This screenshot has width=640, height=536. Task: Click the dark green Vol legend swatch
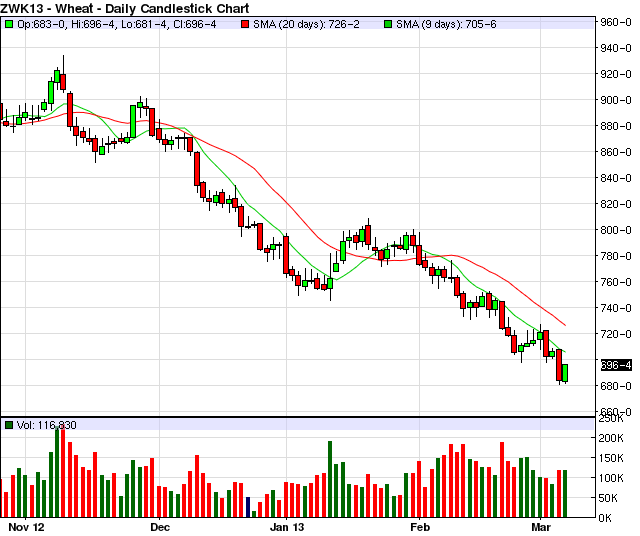point(9,425)
